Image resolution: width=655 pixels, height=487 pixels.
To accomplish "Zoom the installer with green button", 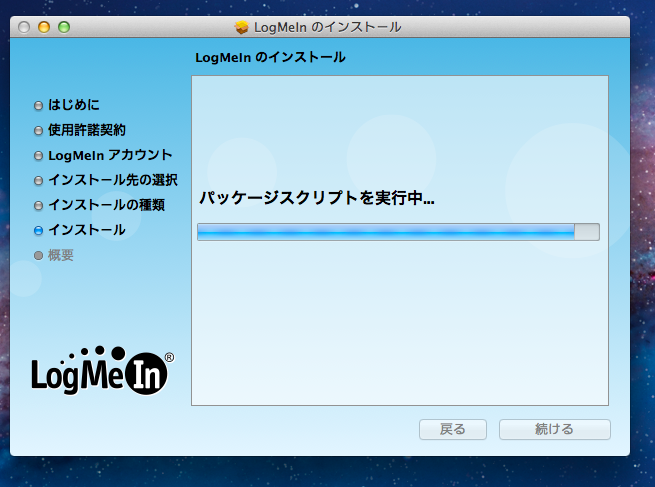I will (64, 28).
